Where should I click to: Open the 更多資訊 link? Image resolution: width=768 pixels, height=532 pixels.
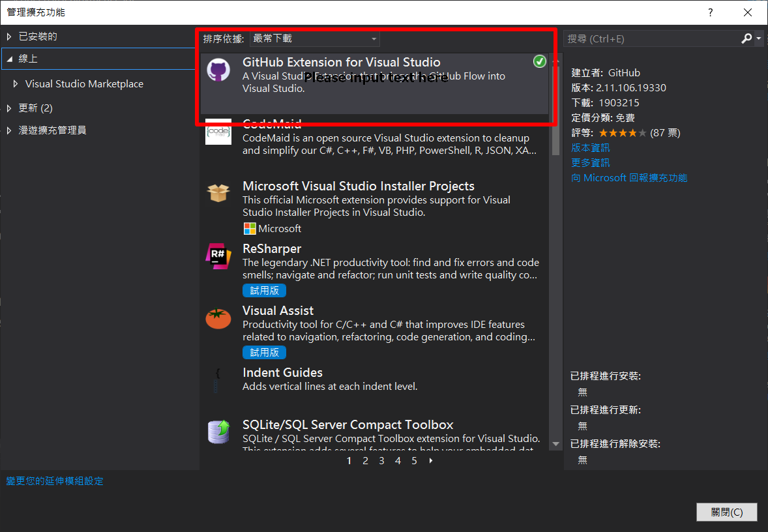click(x=590, y=162)
